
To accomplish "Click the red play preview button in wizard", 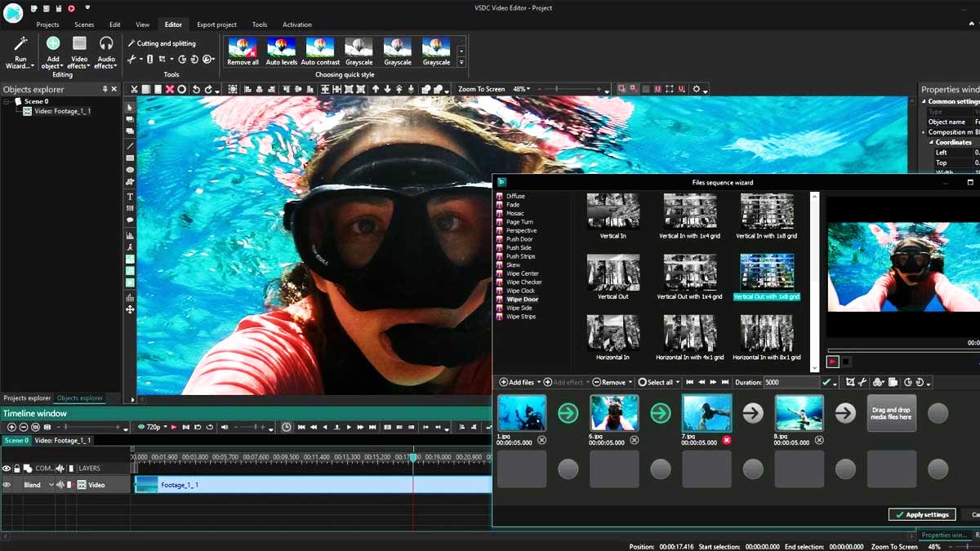I will pyautogui.click(x=832, y=362).
